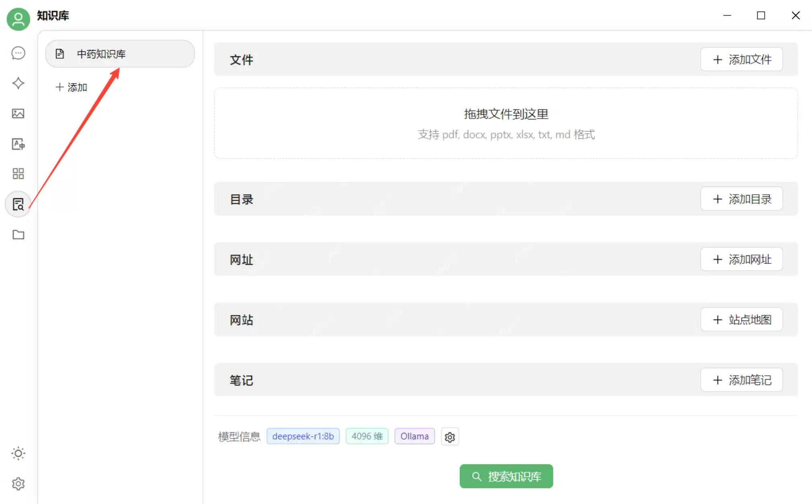Click 添加笔记 to add a note

point(741,380)
